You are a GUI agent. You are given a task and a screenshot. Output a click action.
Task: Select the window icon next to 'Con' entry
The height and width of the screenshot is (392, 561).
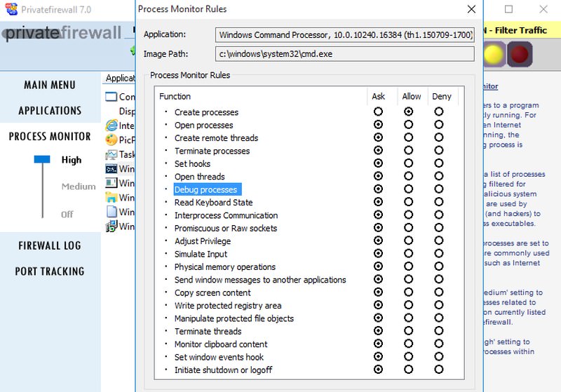point(111,97)
